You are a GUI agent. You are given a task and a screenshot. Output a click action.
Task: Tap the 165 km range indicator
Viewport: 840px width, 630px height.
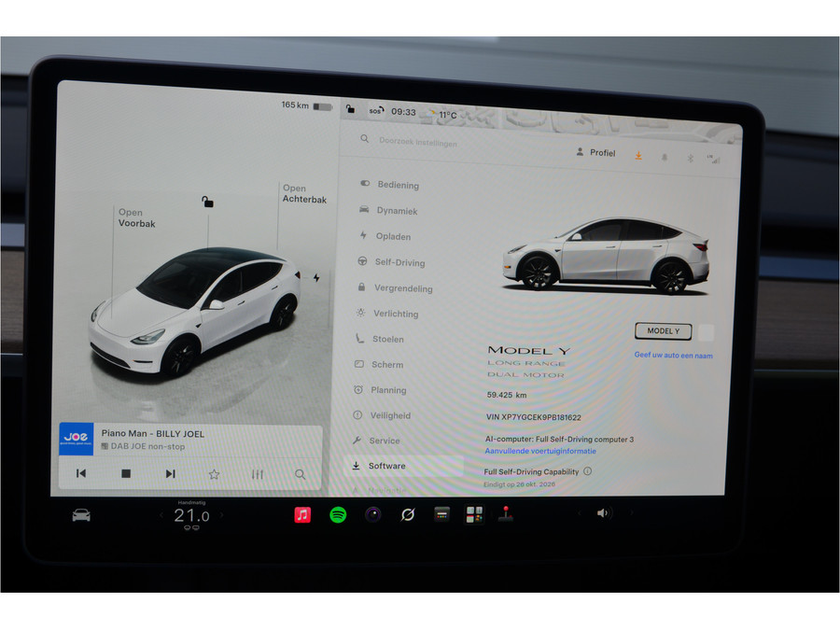point(307,105)
